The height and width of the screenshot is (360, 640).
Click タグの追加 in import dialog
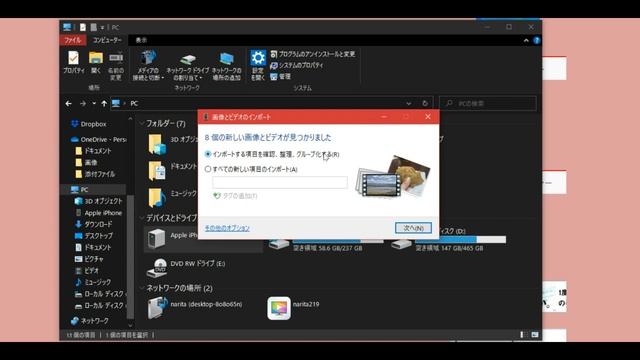click(235, 196)
